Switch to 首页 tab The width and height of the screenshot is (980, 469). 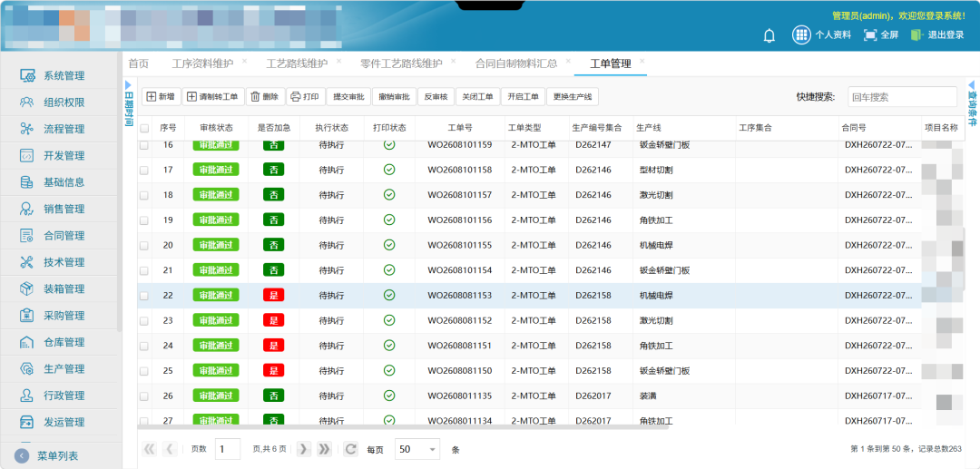click(138, 64)
